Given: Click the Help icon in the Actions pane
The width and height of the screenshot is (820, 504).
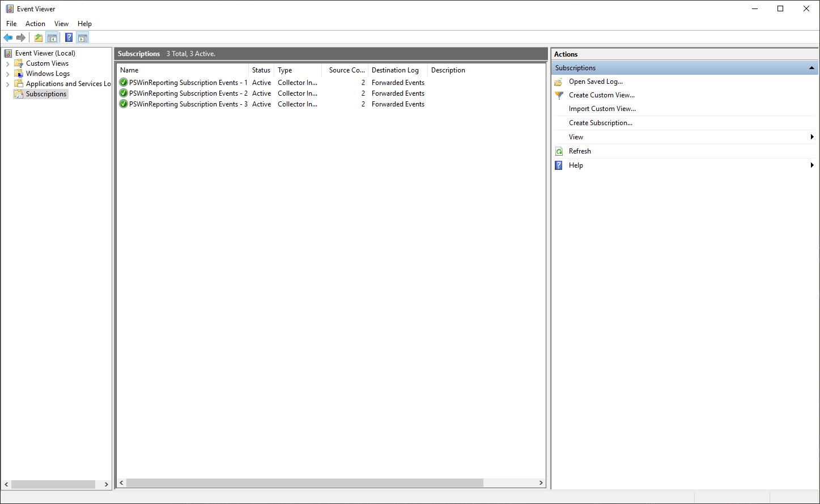Looking at the screenshot, I should [x=559, y=165].
